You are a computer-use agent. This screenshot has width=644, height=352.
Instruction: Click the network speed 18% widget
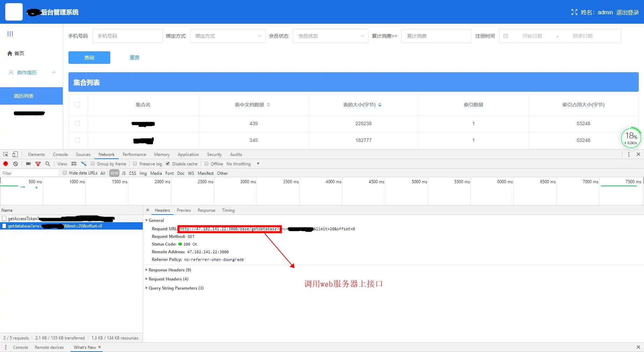point(631,138)
